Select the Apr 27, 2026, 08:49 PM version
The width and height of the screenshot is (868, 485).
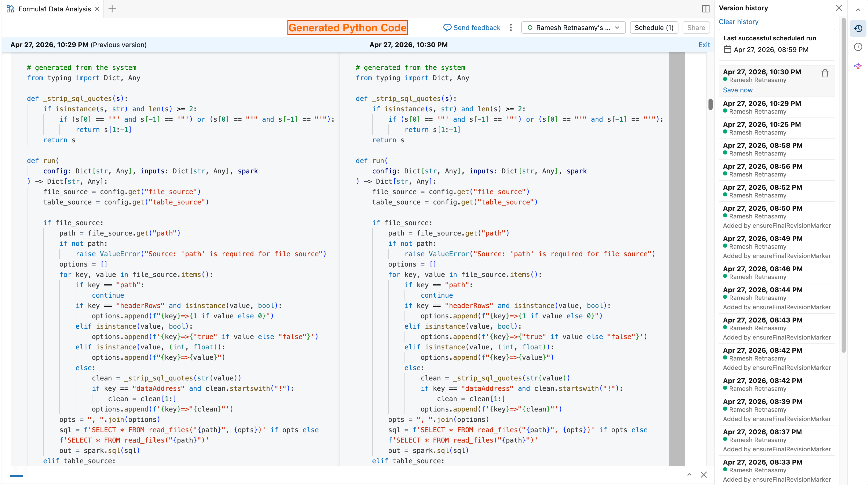(x=777, y=247)
